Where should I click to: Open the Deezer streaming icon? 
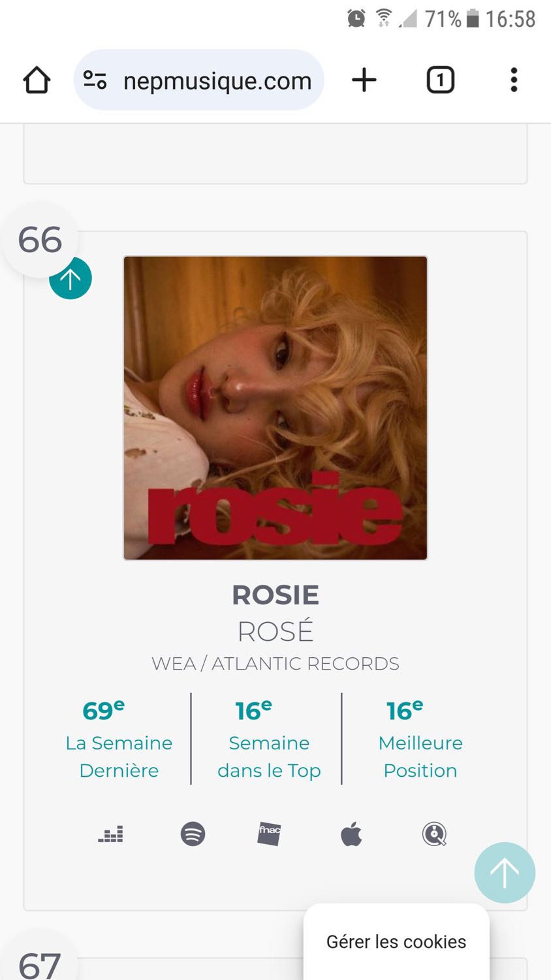(x=110, y=834)
